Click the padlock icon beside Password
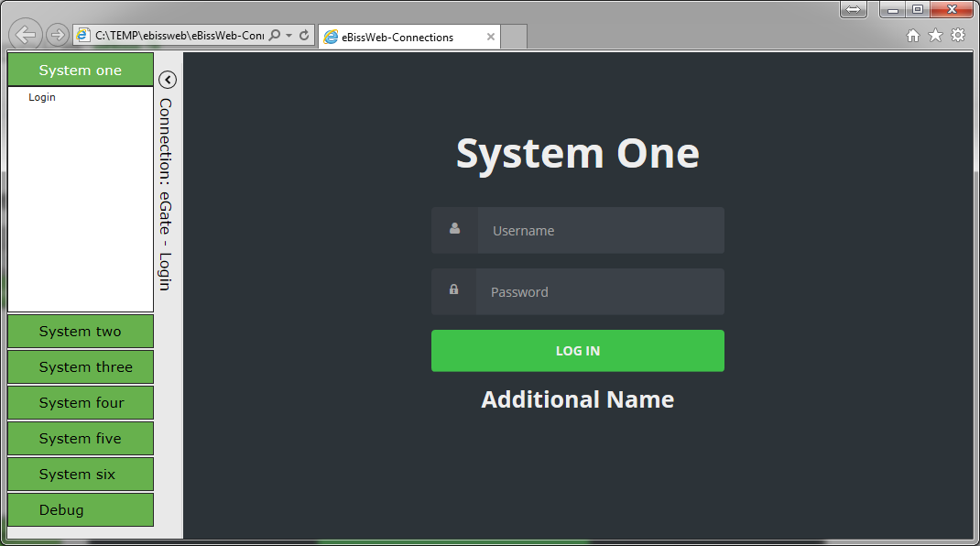This screenshot has height=546, width=980. click(x=453, y=290)
